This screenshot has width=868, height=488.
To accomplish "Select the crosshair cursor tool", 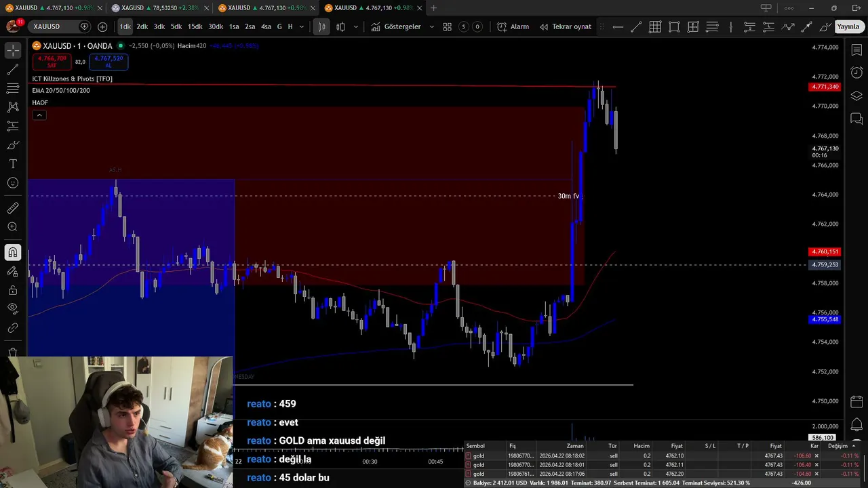I will point(13,51).
